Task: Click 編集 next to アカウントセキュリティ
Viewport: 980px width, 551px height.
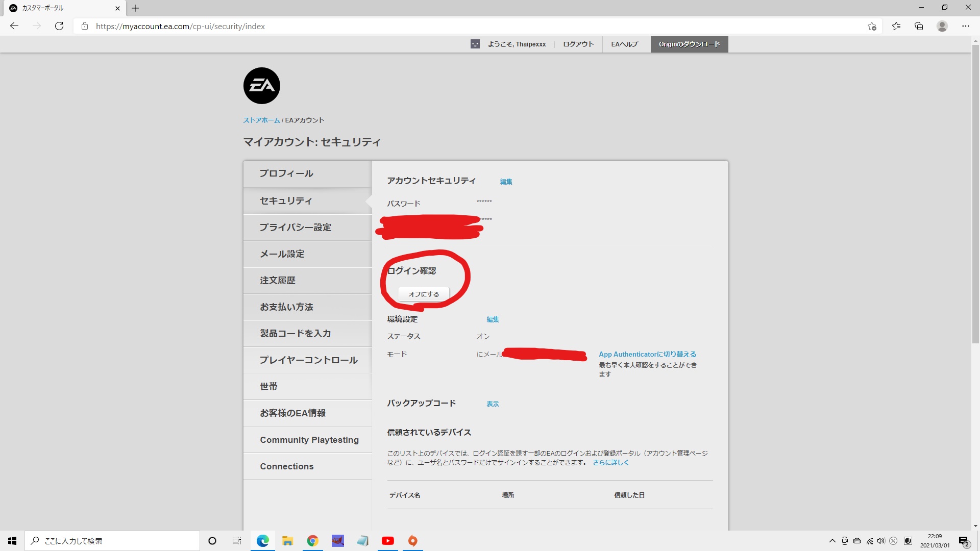Action: (x=506, y=182)
